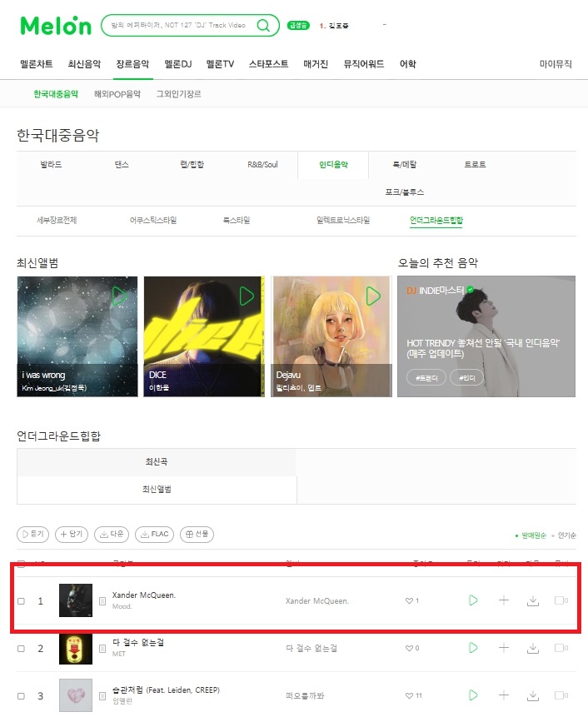Download the Xander McQueen track

(x=533, y=600)
